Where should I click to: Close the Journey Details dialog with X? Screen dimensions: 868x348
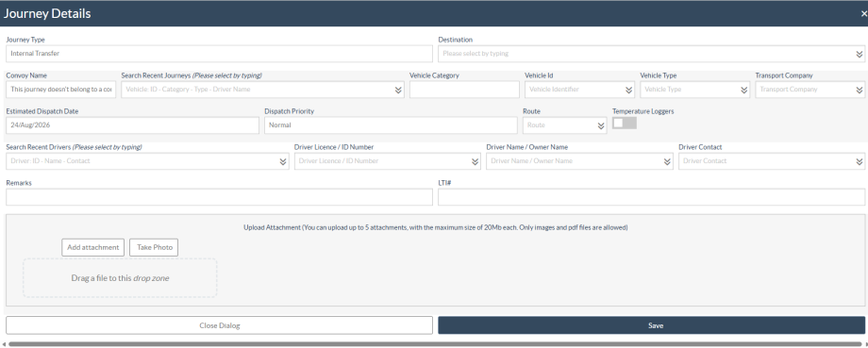tap(863, 14)
